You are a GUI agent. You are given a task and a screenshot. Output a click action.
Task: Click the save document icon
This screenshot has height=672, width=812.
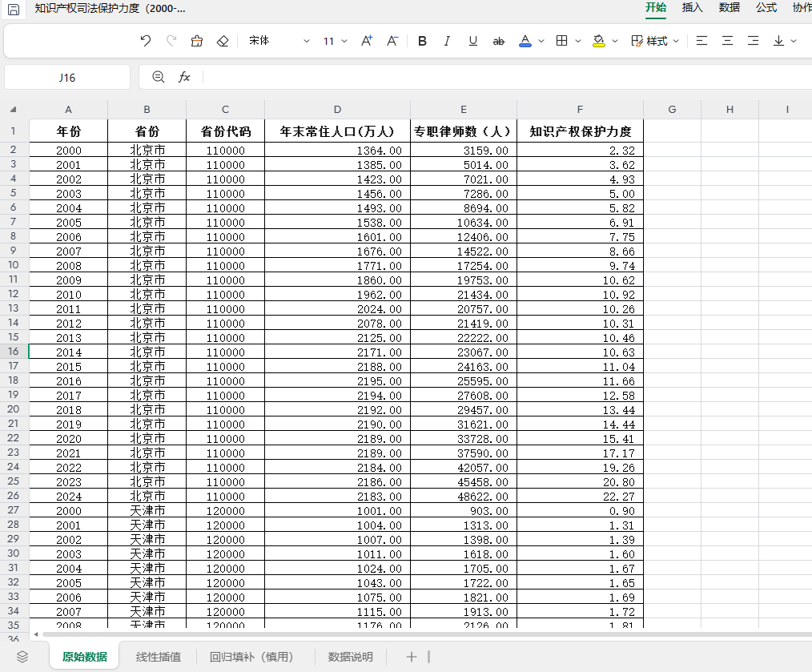coord(14,10)
